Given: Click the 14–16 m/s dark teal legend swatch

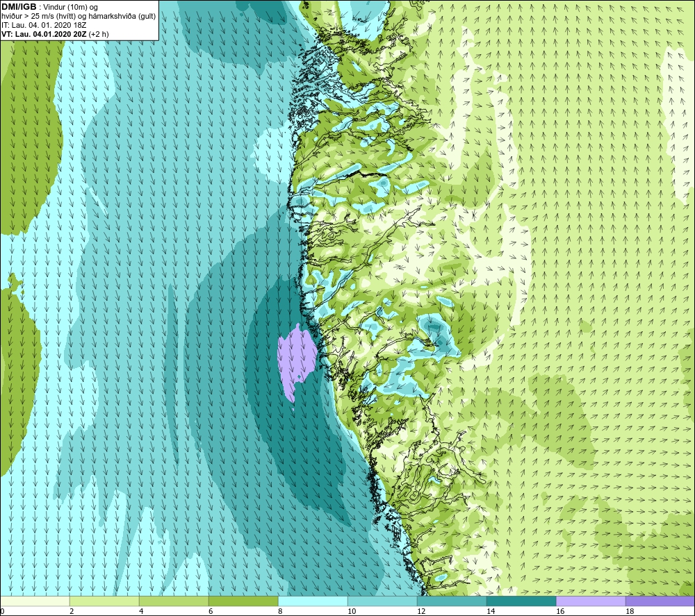Looking at the screenshot, I should pyautogui.click(x=521, y=601).
